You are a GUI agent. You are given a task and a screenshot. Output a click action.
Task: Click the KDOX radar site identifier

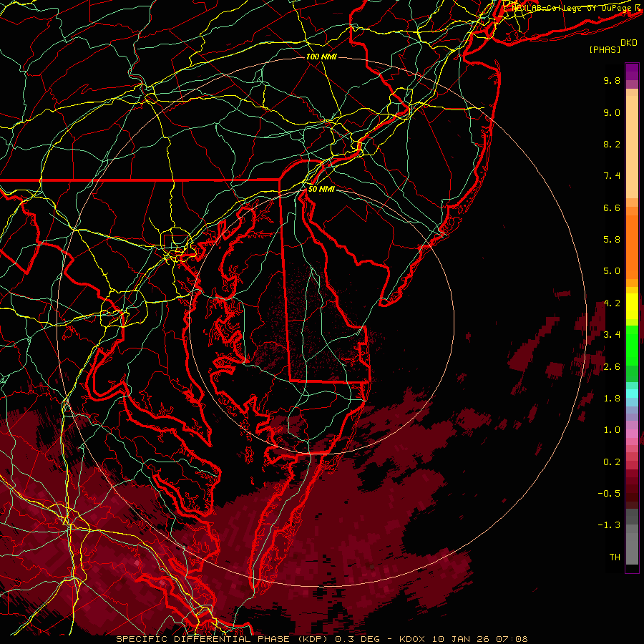412,639
